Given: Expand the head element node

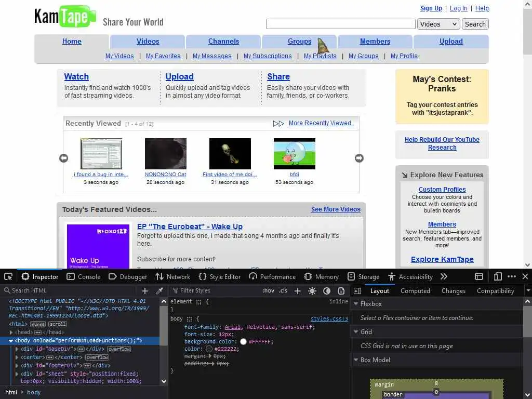Looking at the screenshot, I should click(x=11, y=332).
